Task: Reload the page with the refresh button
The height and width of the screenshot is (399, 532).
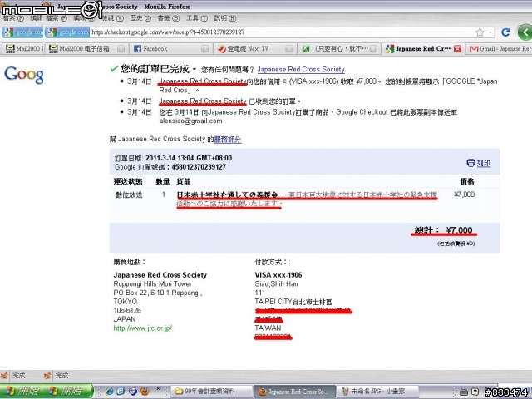Action: pos(506,32)
